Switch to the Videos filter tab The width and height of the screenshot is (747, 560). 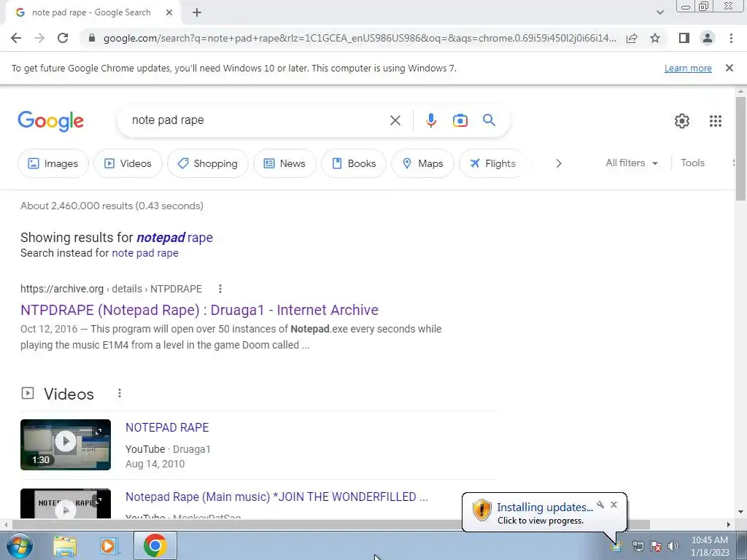pyautogui.click(x=128, y=163)
